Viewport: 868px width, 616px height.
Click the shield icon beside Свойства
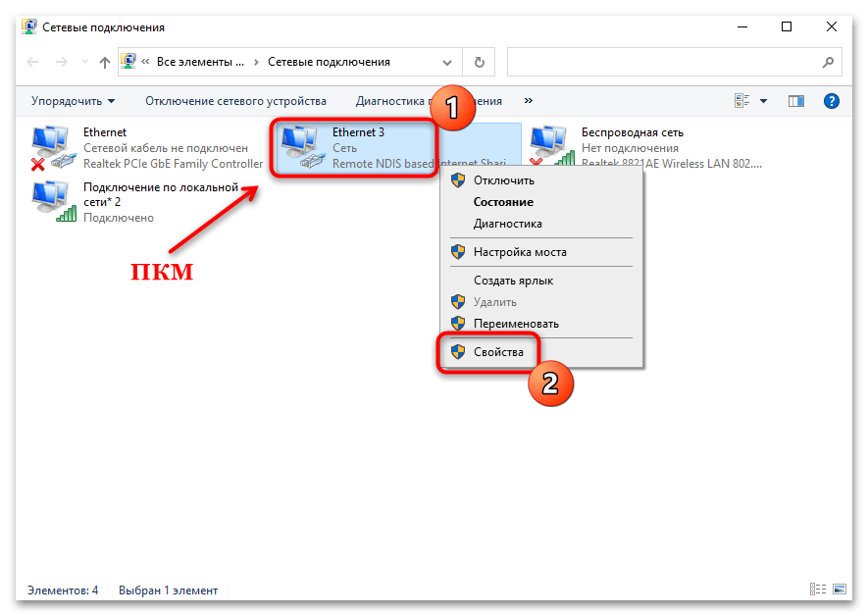[458, 351]
